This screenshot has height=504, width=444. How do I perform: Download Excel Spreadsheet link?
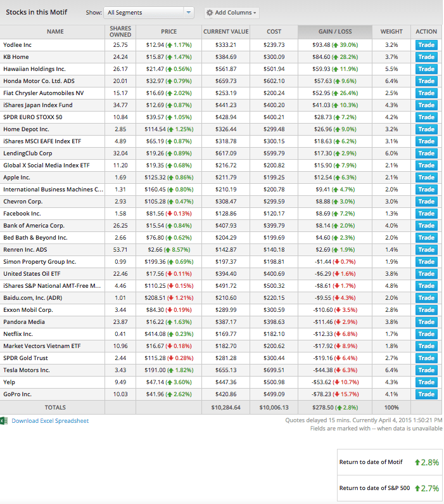click(50, 421)
